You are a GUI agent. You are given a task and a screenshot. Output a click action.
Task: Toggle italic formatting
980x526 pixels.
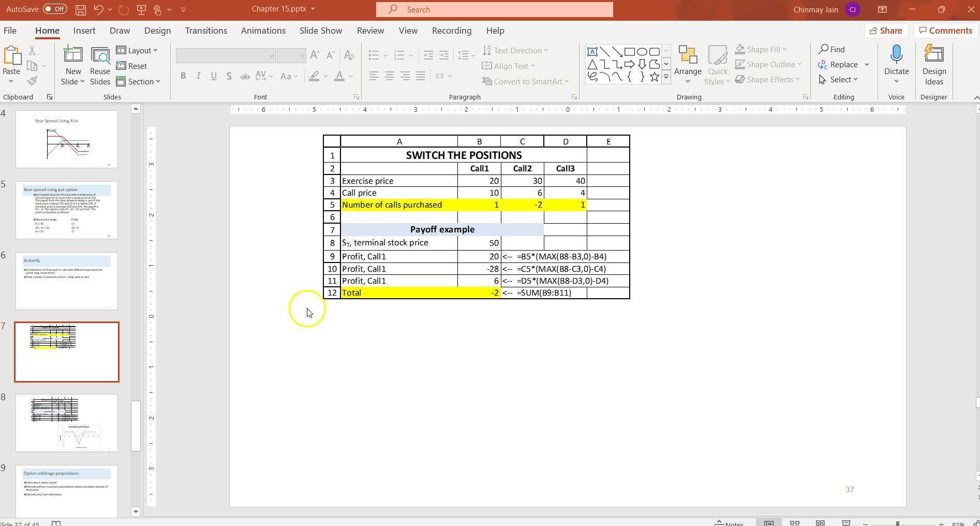[198, 76]
